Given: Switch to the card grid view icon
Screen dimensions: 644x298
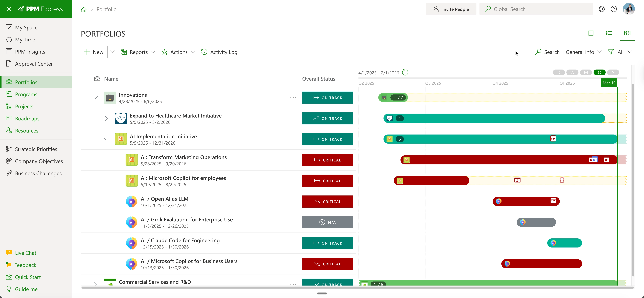Looking at the screenshot, I should (x=591, y=33).
